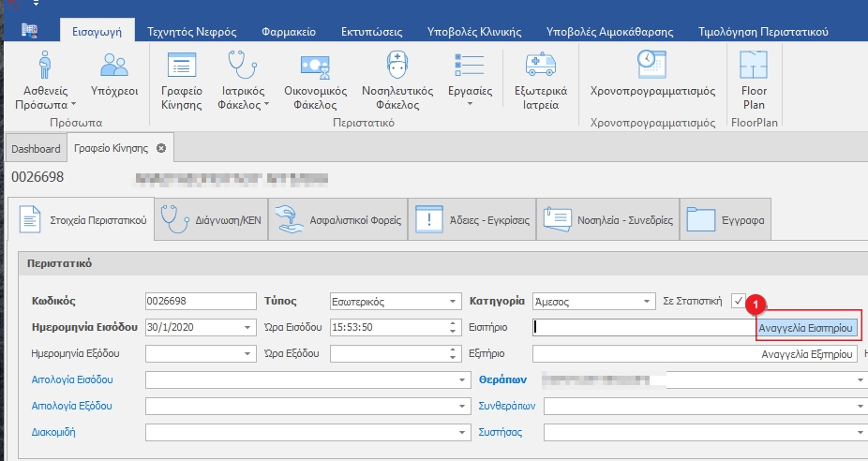The image size is (868, 461).
Task: Expand the Κατηγορία dropdown
Action: tap(648, 302)
